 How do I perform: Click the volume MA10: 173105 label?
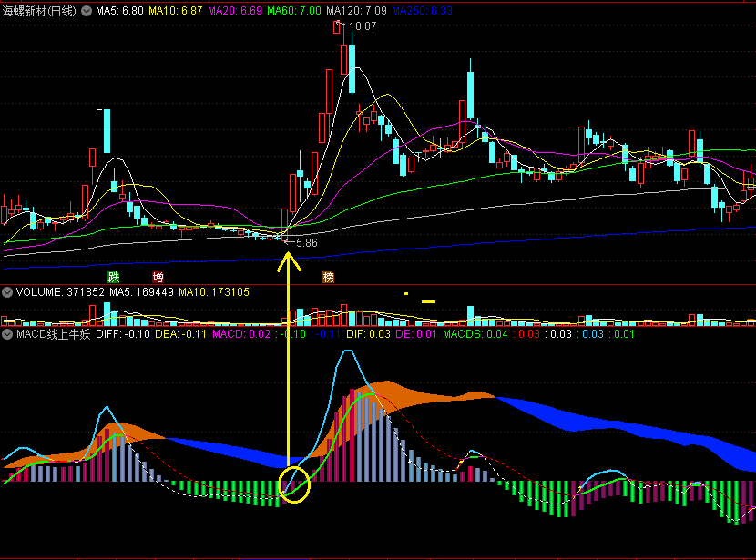pyautogui.click(x=214, y=292)
